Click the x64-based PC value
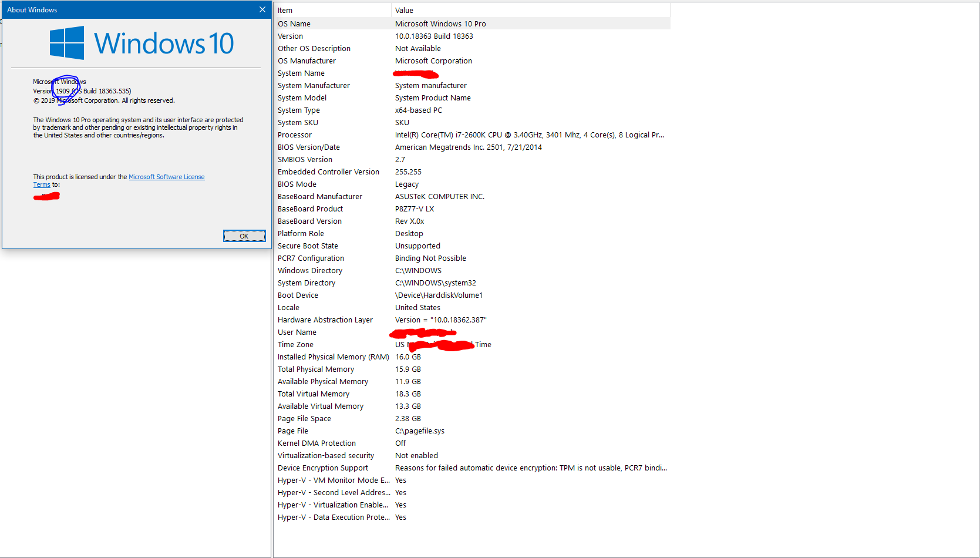 [419, 110]
